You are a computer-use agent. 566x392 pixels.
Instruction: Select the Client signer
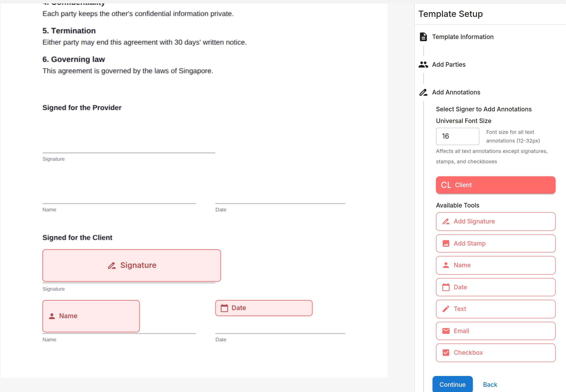pos(495,185)
